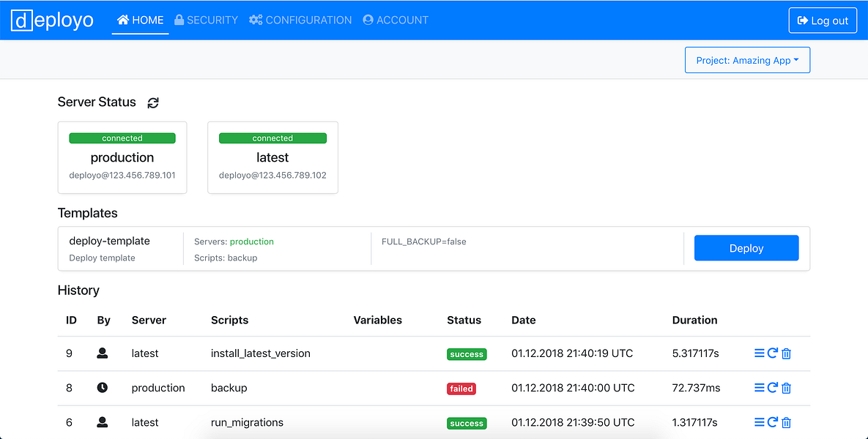Screen dimensions: 868x439
Task: Click connected badge on latest server
Action: (x=272, y=138)
